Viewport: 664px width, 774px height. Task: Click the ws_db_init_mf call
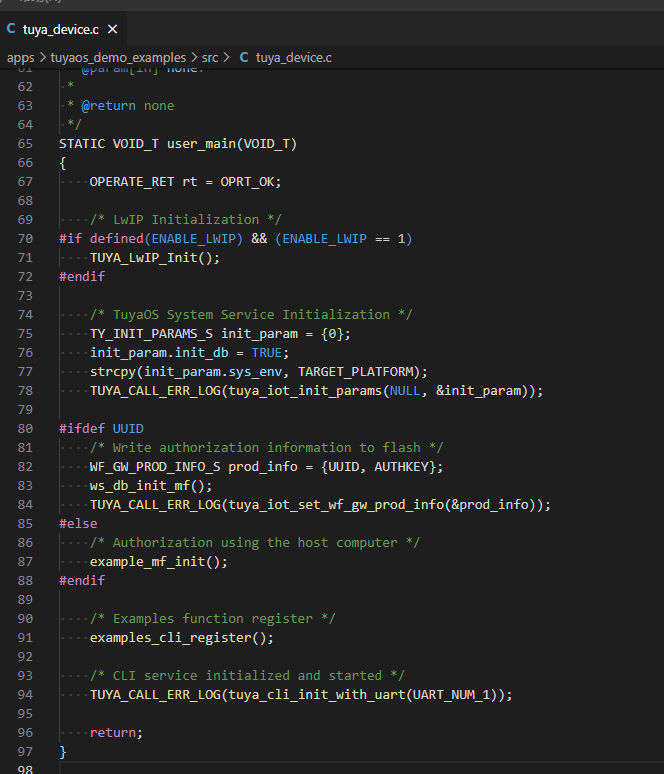(x=140, y=486)
